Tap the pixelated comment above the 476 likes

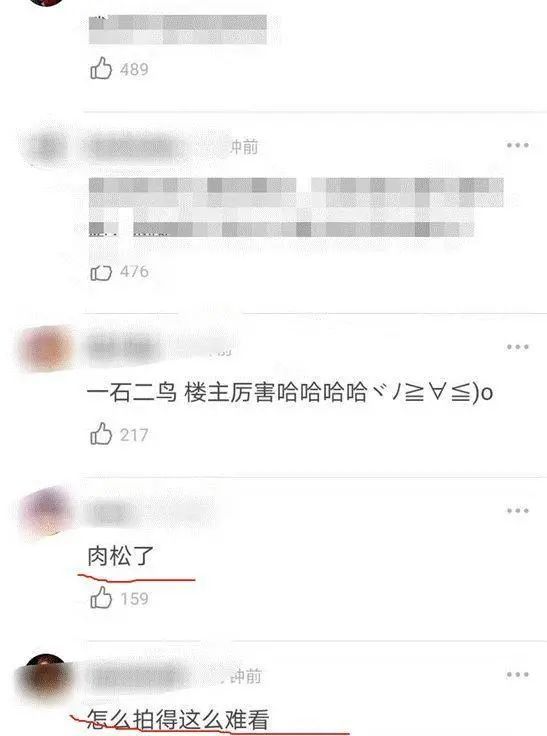click(x=296, y=207)
